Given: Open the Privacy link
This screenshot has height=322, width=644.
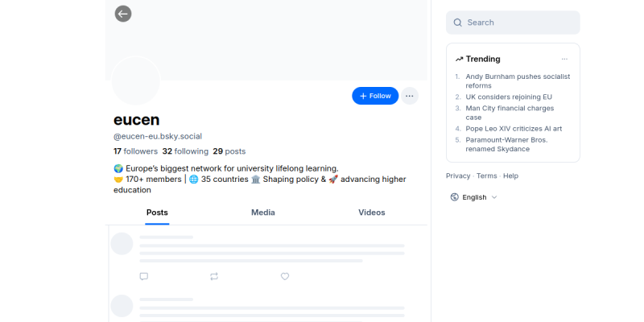Looking at the screenshot, I should pos(458,175).
